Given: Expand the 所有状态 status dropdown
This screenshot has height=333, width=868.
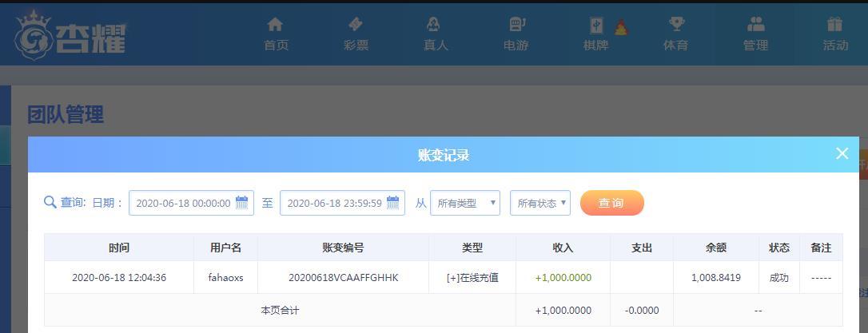Looking at the screenshot, I should tap(540, 203).
